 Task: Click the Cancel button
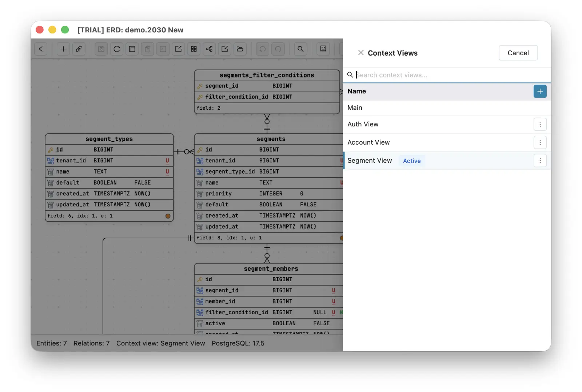[518, 53]
